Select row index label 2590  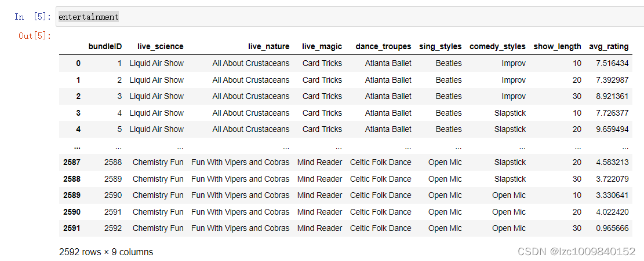pos(72,212)
